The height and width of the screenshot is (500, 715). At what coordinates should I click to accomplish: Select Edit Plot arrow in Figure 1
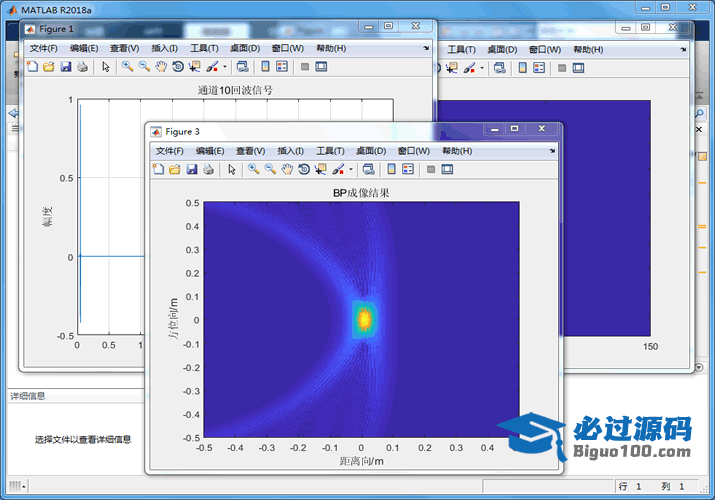[x=106, y=67]
